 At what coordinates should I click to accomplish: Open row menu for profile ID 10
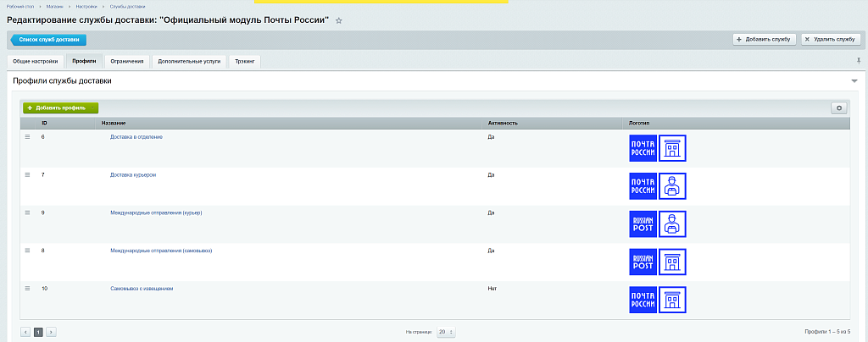27,289
